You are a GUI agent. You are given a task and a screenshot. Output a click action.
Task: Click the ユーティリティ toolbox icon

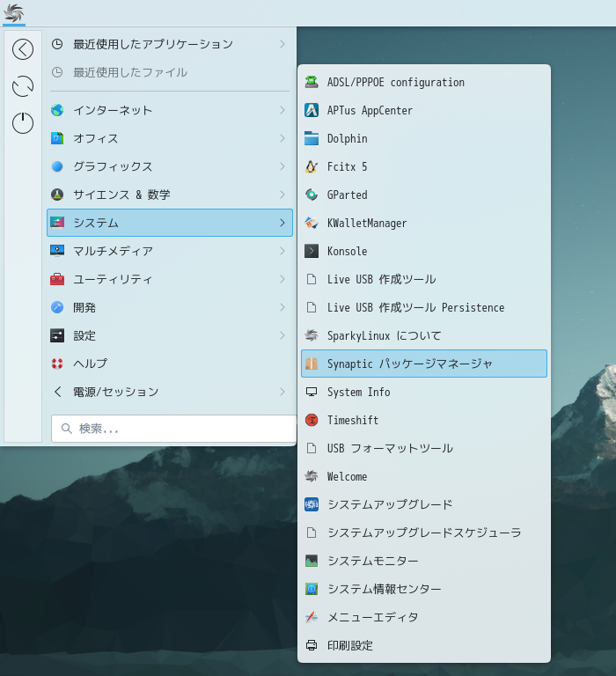pos(57,279)
